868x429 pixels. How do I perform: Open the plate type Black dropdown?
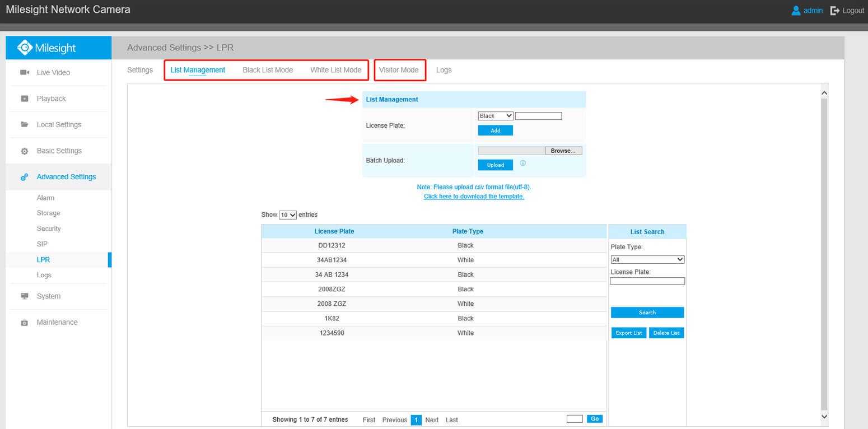point(496,116)
